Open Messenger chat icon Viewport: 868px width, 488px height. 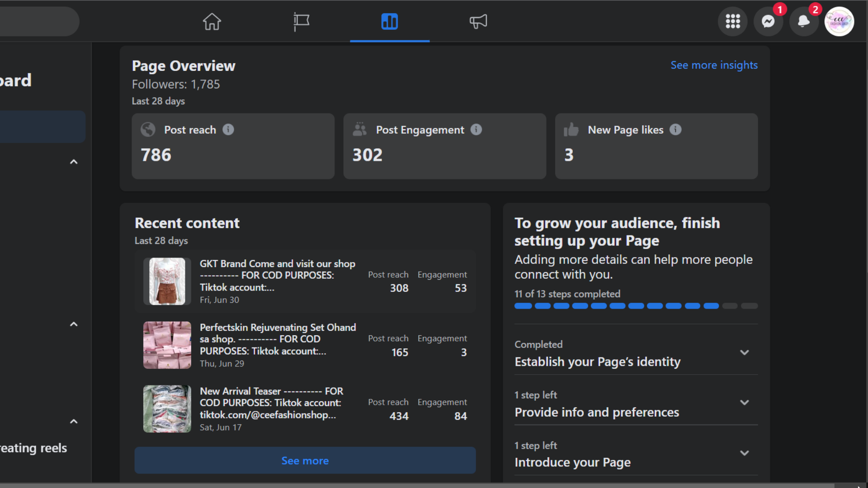point(768,21)
